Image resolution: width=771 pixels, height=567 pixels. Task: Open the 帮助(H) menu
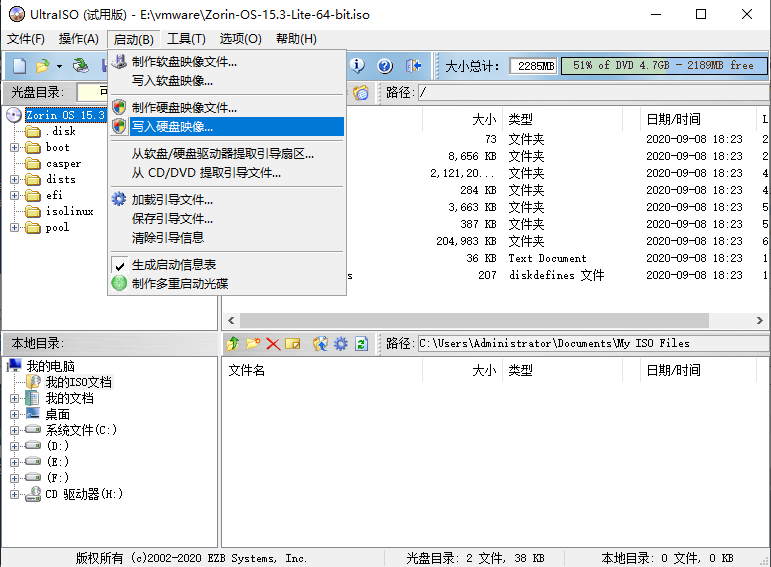coord(296,39)
